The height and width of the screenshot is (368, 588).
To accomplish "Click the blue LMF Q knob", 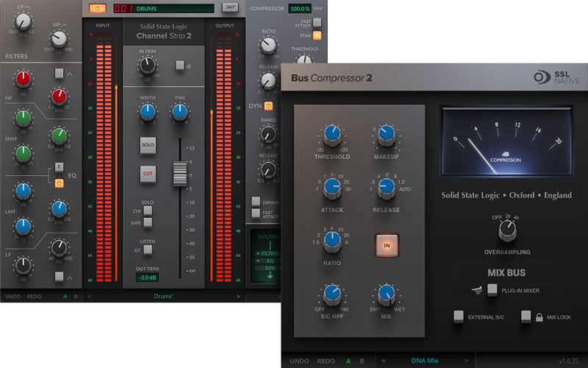I will tap(24, 226).
